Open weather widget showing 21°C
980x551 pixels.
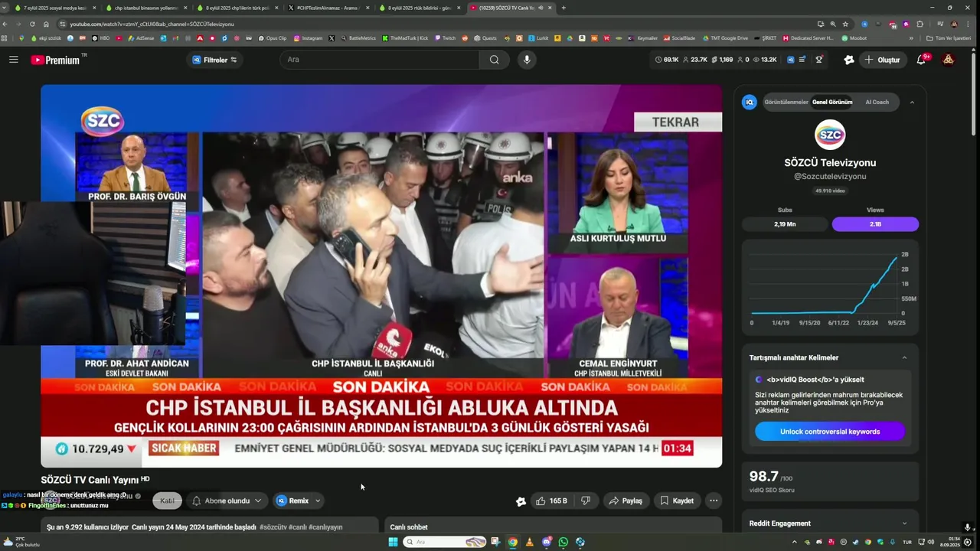21,542
